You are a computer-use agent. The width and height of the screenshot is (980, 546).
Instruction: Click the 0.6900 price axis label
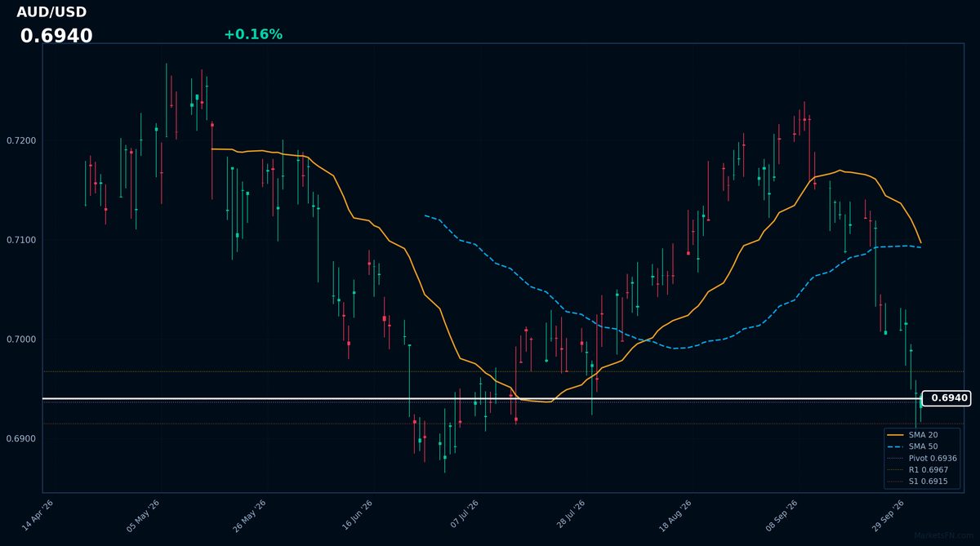pos(20,439)
